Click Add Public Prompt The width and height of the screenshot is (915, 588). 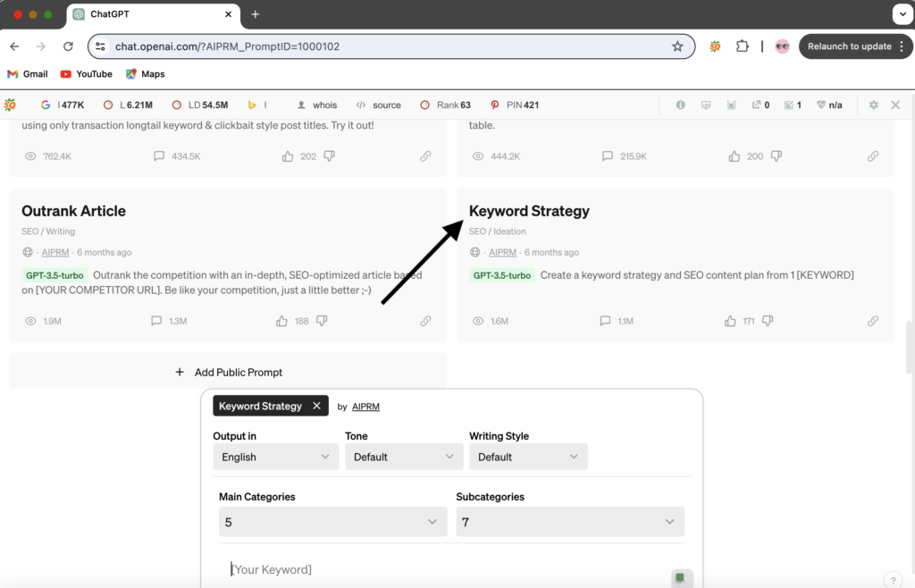tap(228, 372)
